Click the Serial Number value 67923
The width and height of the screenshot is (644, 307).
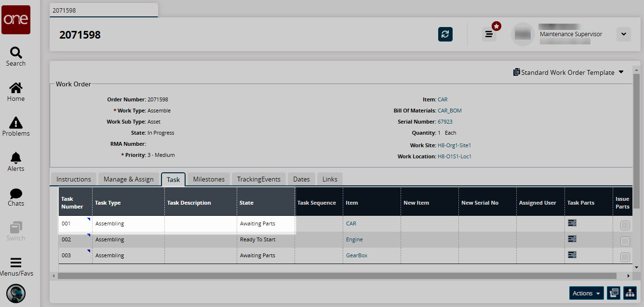click(x=445, y=122)
